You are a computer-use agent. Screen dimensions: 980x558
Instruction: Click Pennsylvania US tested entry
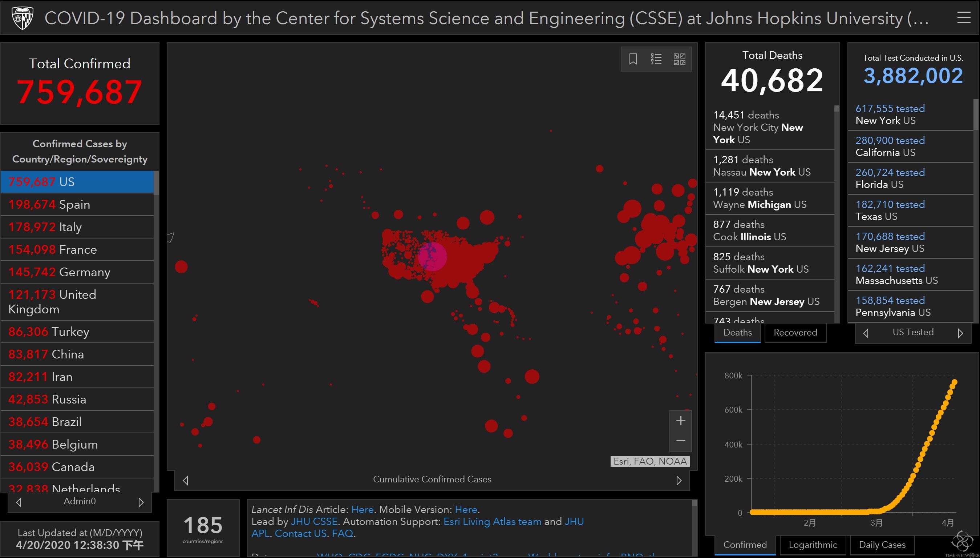[x=911, y=306]
